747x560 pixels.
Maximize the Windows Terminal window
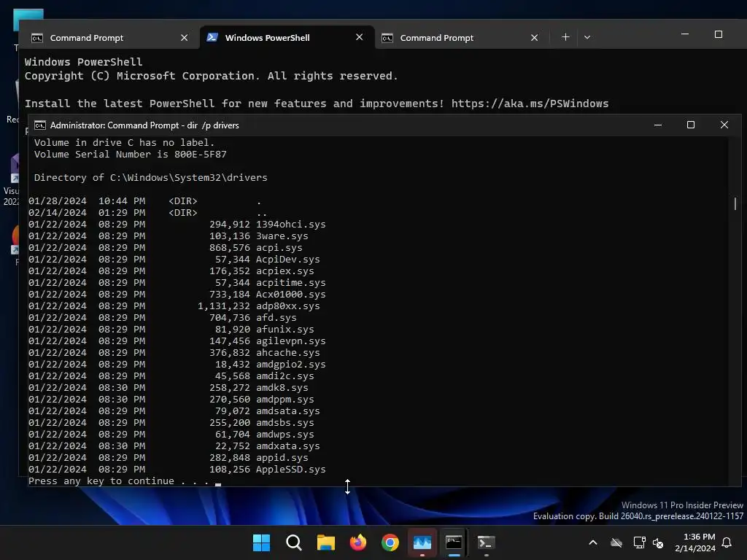pyautogui.click(x=719, y=34)
